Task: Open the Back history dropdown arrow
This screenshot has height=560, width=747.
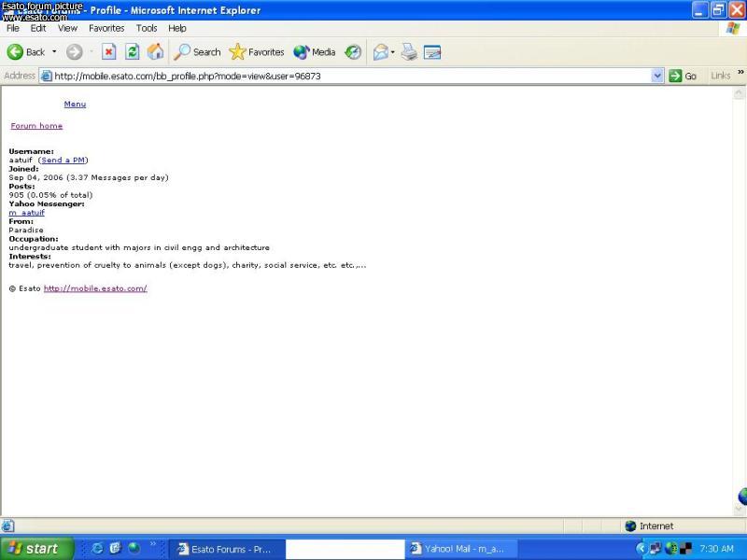Action: point(54,52)
